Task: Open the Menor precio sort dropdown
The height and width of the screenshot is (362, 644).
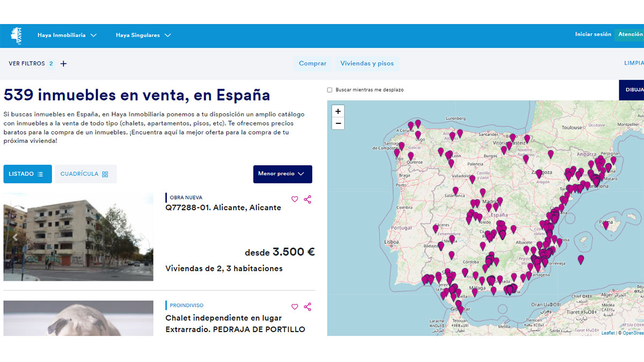Action: (x=282, y=174)
